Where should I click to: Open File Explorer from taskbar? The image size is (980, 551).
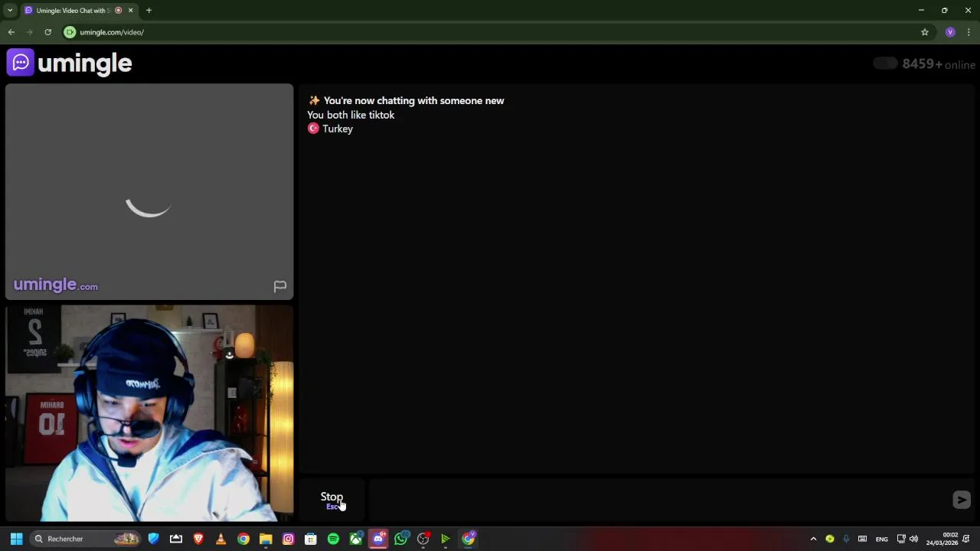point(266,539)
